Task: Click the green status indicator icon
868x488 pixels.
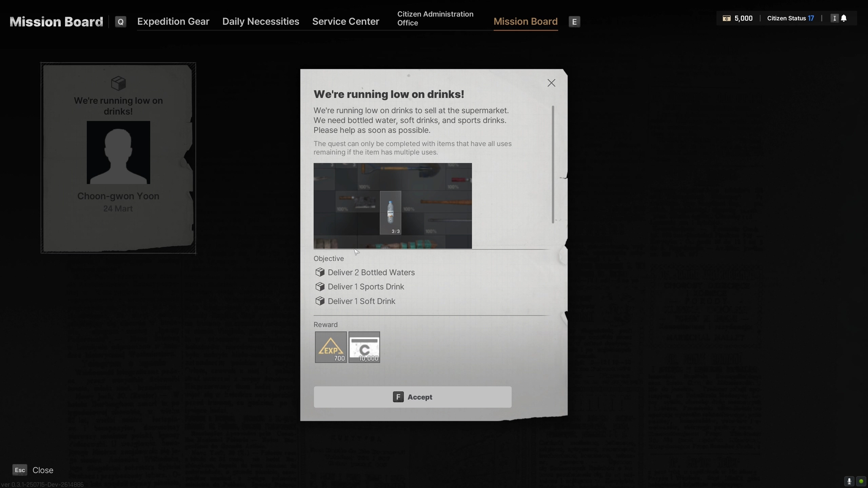Action: (x=861, y=481)
